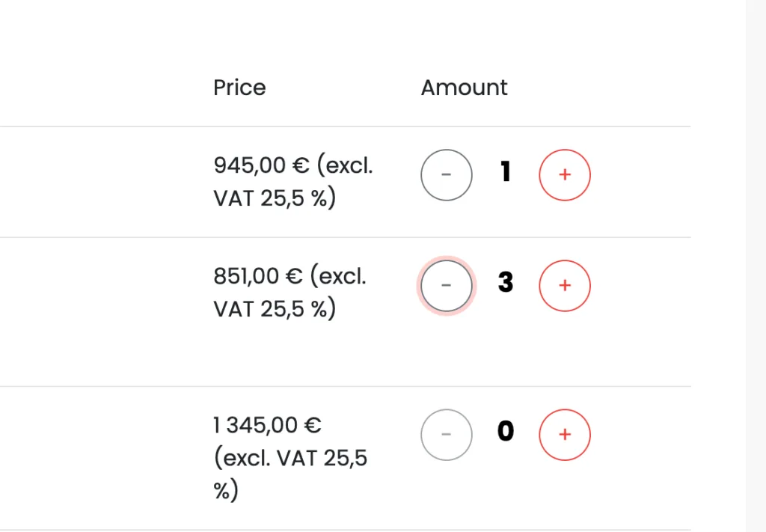The image size is (766, 532).
Task: Increase amount for the 945,00 € item
Action: (565, 175)
